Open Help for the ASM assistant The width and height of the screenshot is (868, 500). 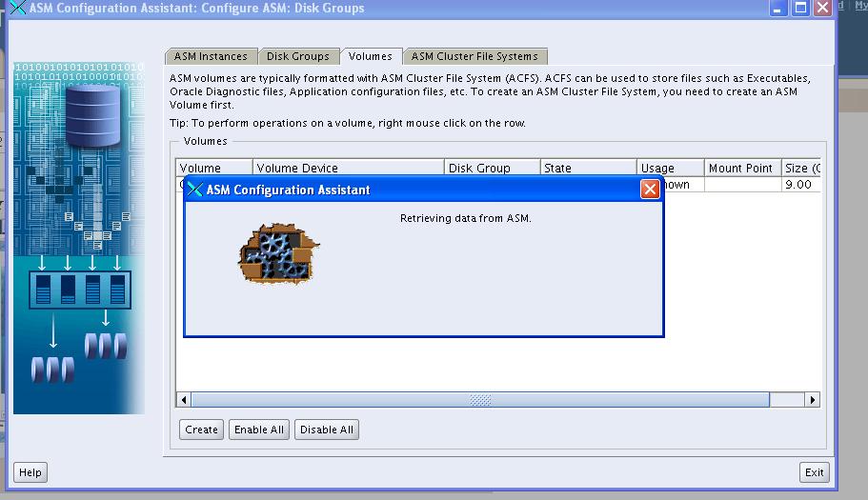coord(30,472)
